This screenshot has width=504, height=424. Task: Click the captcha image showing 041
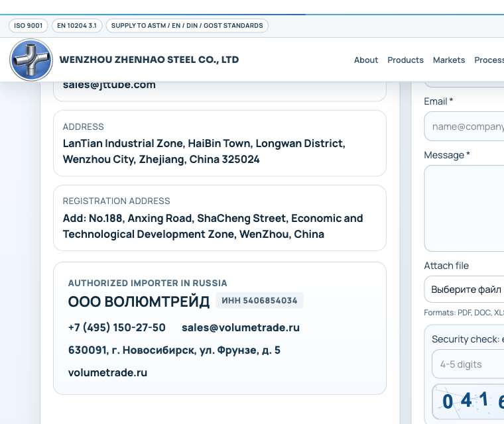click(468, 401)
